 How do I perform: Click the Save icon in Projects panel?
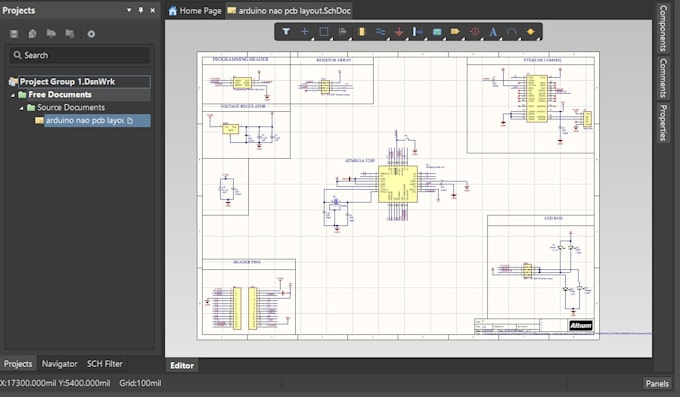pos(14,34)
